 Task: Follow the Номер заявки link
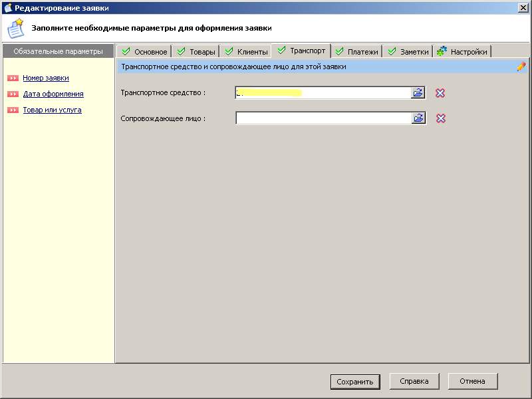point(46,78)
